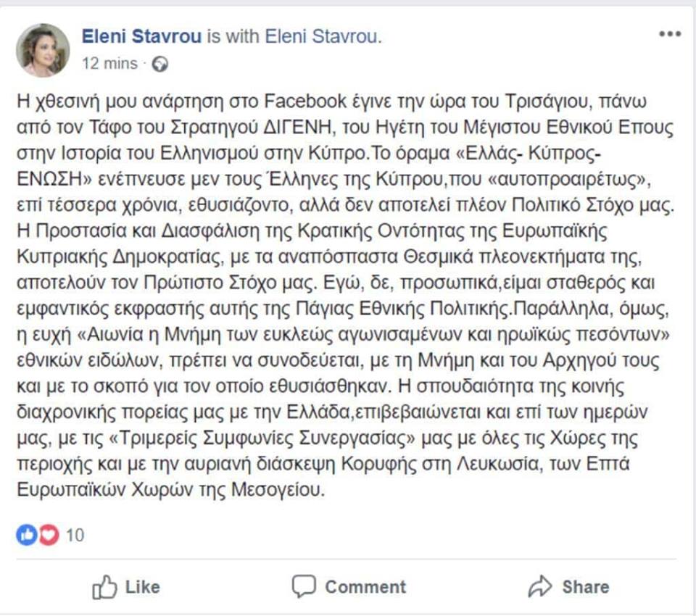Click the word 'Facebook' in the post text

click(305, 101)
